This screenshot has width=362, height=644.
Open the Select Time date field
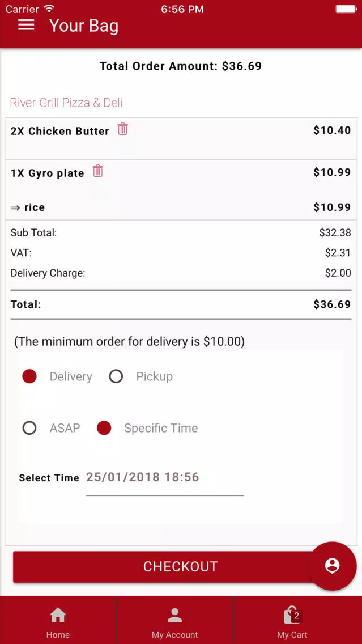pyautogui.click(x=165, y=481)
